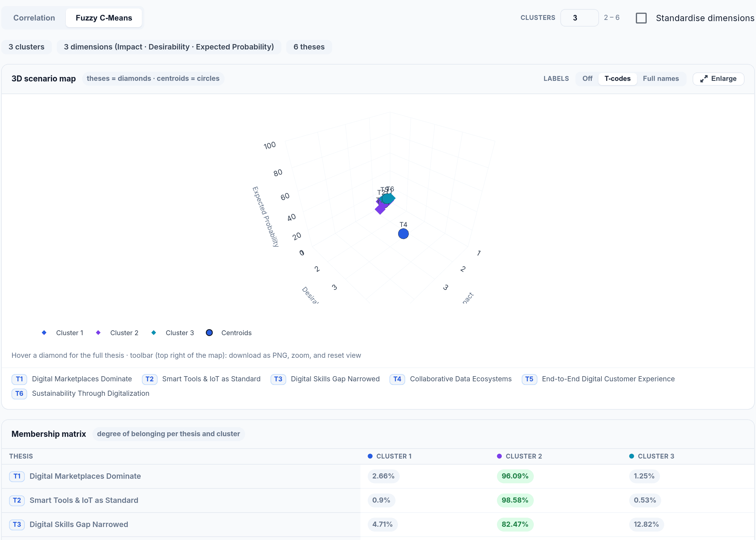Enable the Standardise dimensions checkbox
Screen dimensions: 756x540
point(641,18)
